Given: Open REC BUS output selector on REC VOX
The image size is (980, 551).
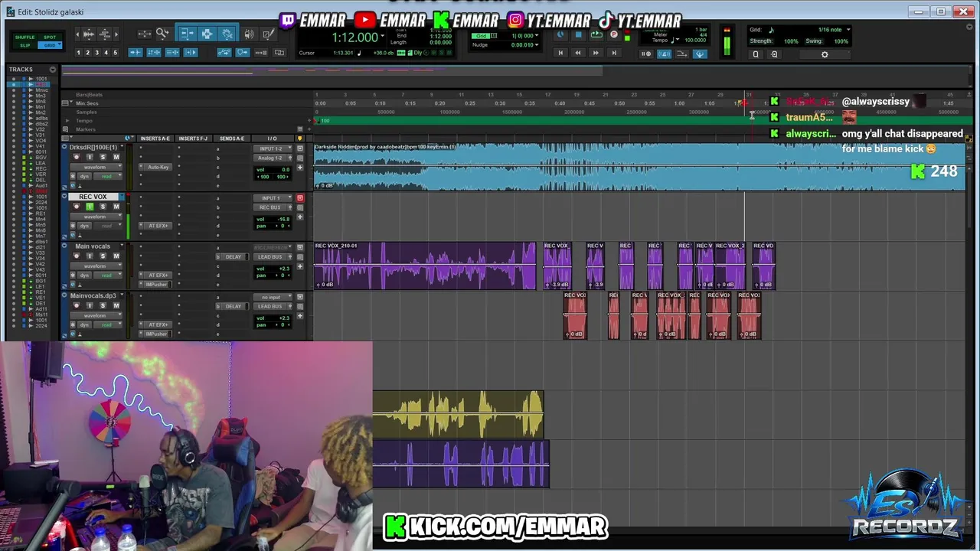Looking at the screenshot, I should (x=270, y=207).
